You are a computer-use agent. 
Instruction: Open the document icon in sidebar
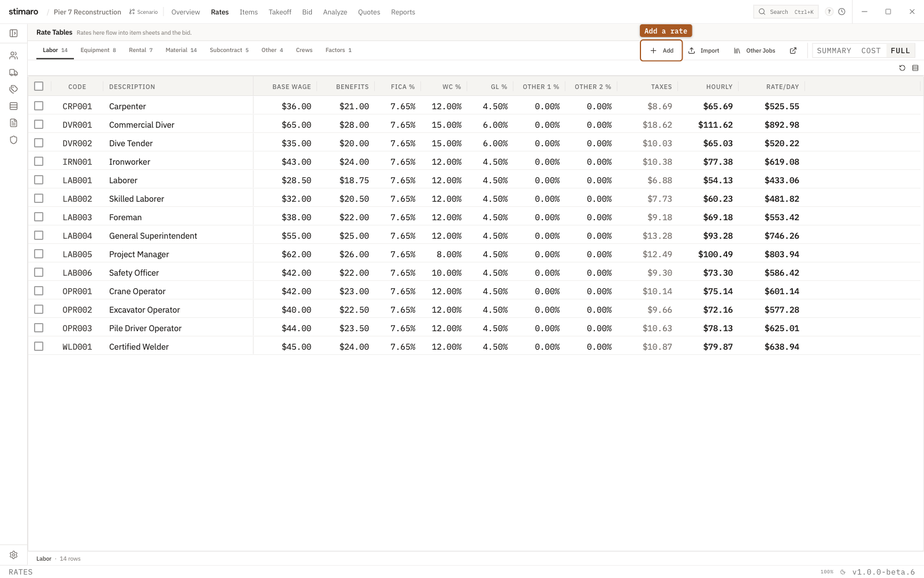tap(13, 123)
